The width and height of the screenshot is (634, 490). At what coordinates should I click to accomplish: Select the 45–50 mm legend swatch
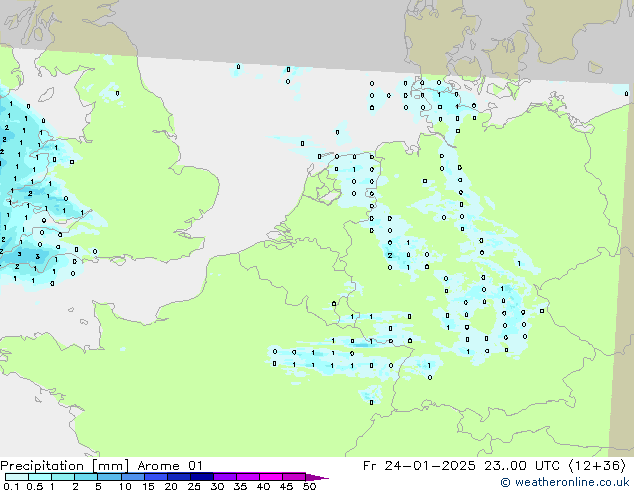click(x=294, y=477)
